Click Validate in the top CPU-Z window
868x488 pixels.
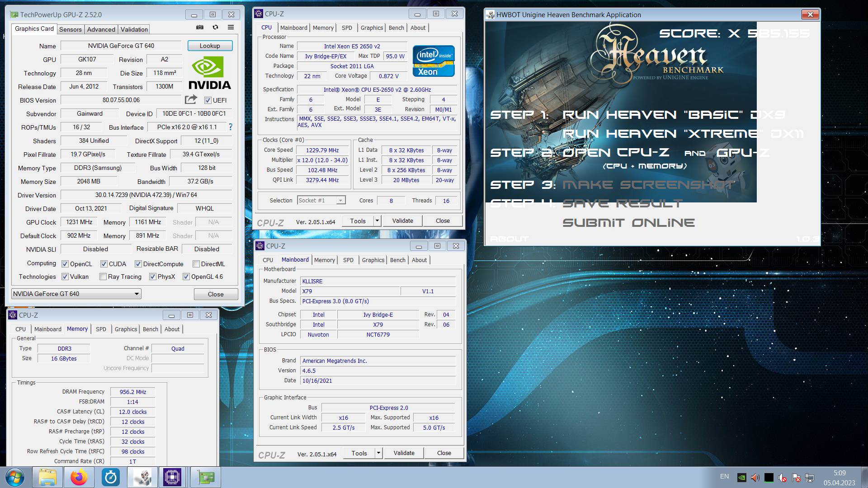click(x=402, y=221)
